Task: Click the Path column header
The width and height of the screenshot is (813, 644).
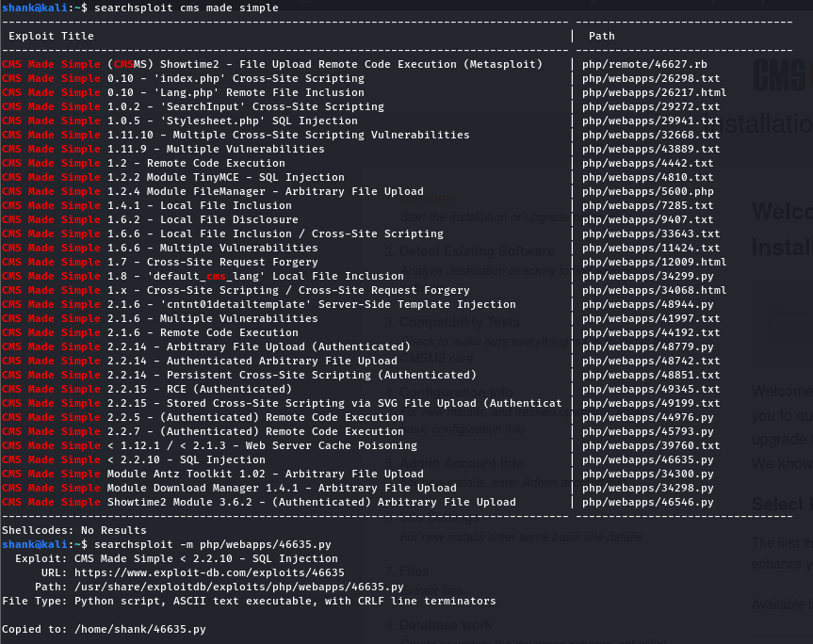Action: coord(601,37)
